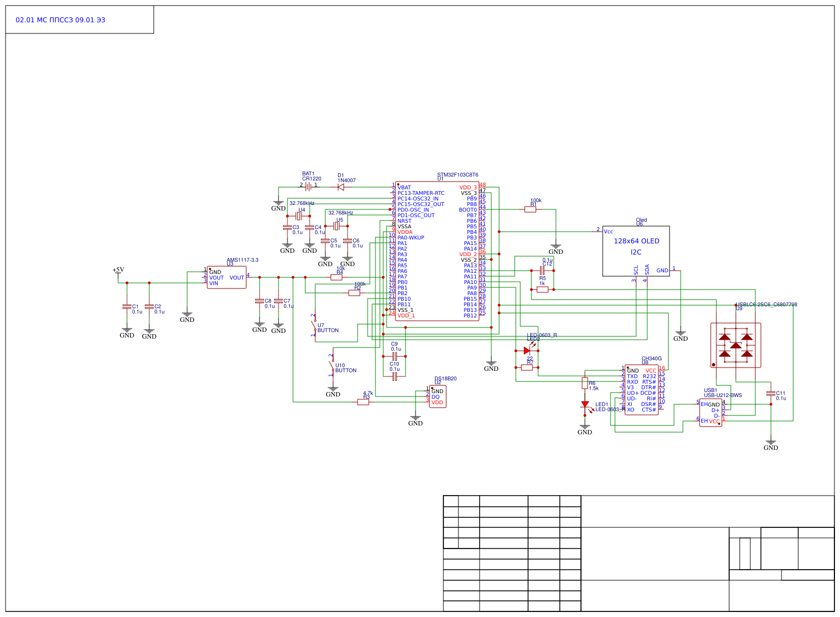Select the USB1 connector body
The width and height of the screenshot is (840, 617).
pos(711,413)
